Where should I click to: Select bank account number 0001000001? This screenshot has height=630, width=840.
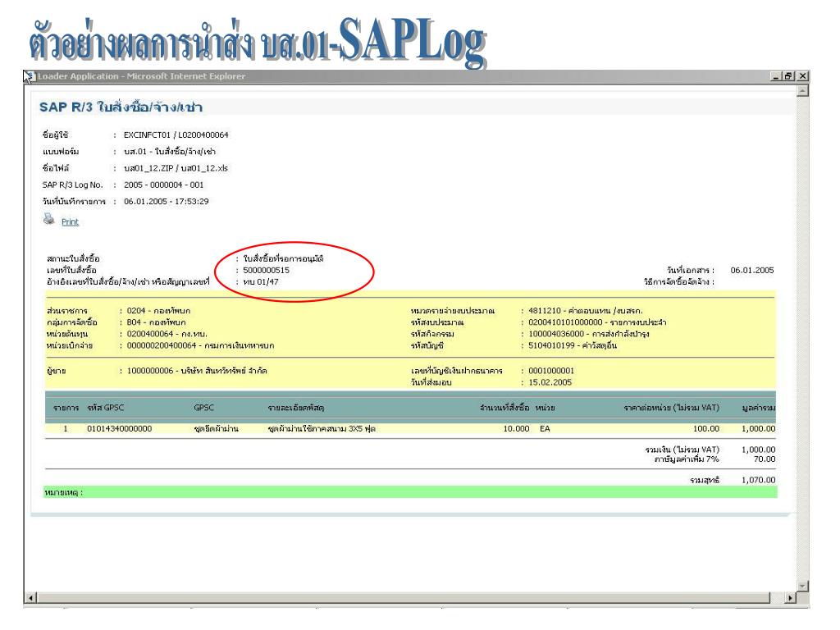tap(550, 371)
